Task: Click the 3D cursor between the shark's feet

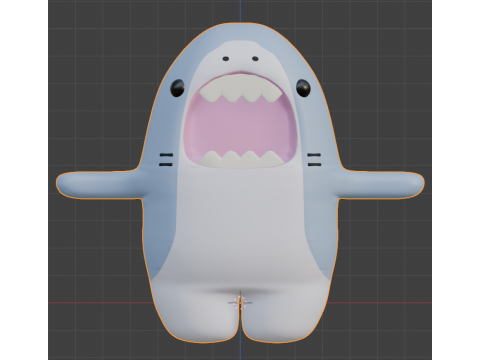Action: (x=240, y=302)
